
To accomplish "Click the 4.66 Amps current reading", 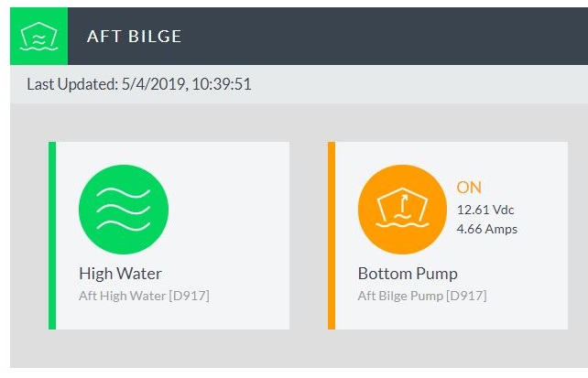I will point(486,229).
